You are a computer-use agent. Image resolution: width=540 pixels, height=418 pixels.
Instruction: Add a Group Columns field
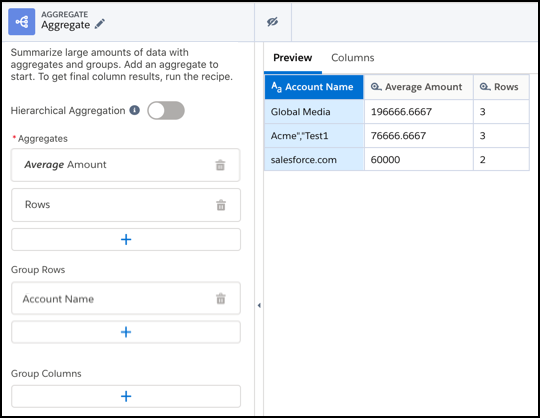pos(126,396)
